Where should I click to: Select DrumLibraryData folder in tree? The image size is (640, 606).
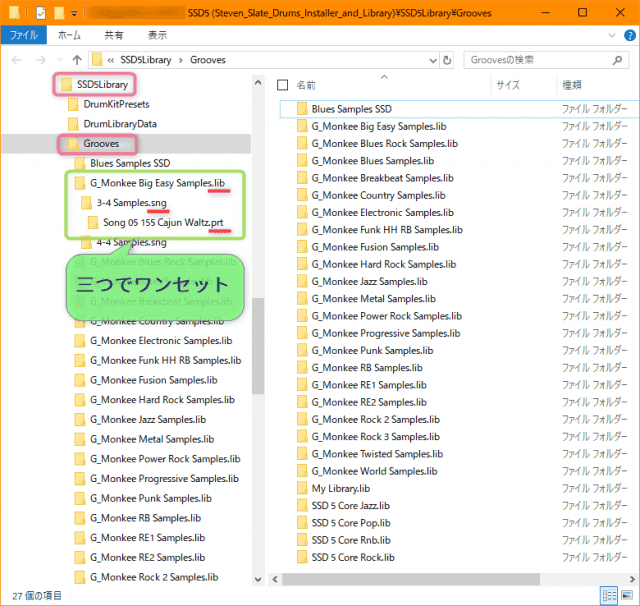120,124
